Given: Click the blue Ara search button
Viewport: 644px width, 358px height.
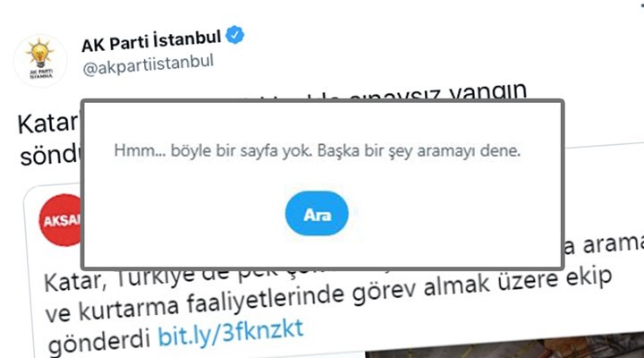Looking at the screenshot, I should (317, 213).
